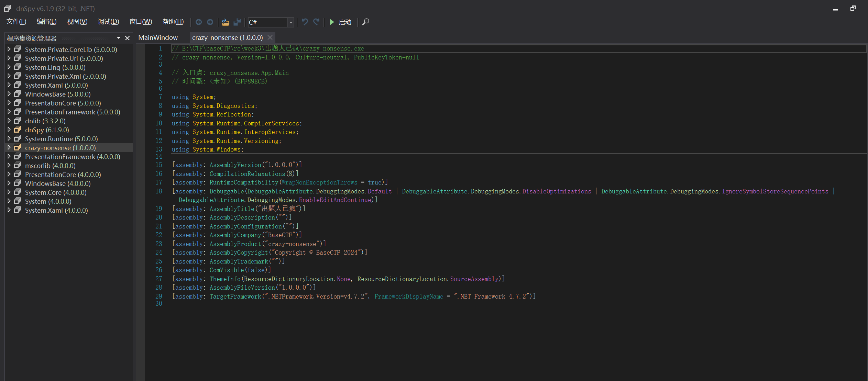Click the redo arrow icon
This screenshot has width=868, height=381.
tap(316, 22)
